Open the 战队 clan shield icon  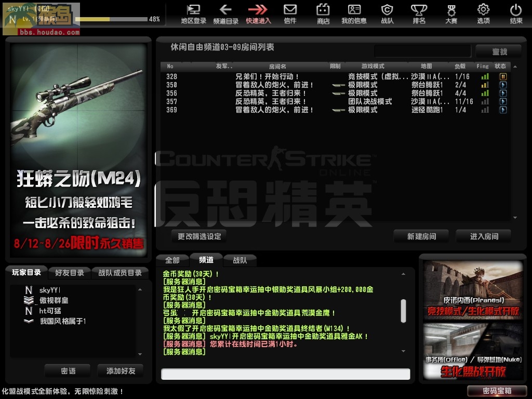pos(387,14)
